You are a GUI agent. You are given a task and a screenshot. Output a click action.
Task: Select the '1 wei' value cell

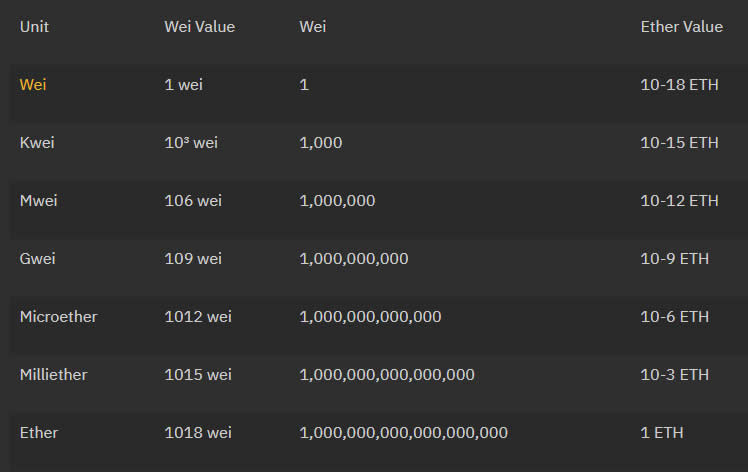click(x=183, y=85)
